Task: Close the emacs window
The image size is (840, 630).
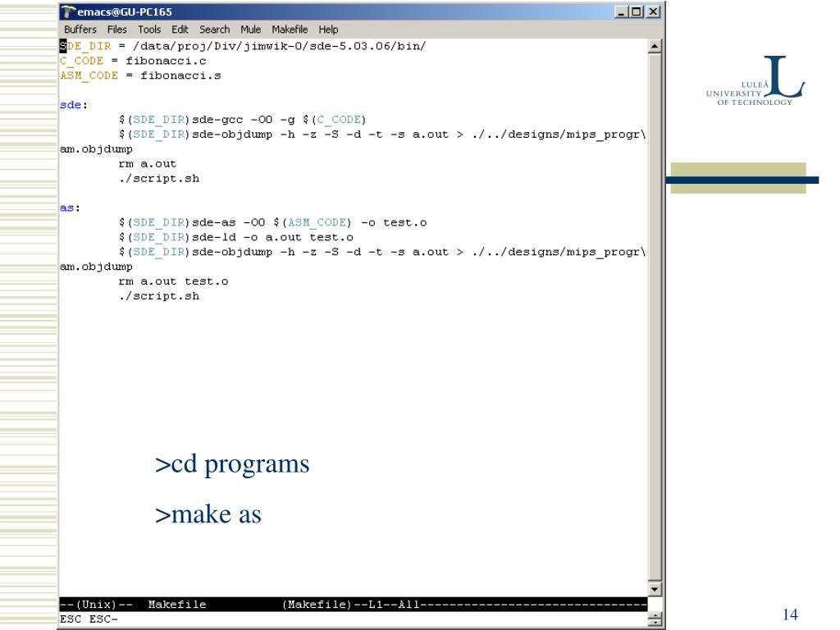Action: click(653, 11)
